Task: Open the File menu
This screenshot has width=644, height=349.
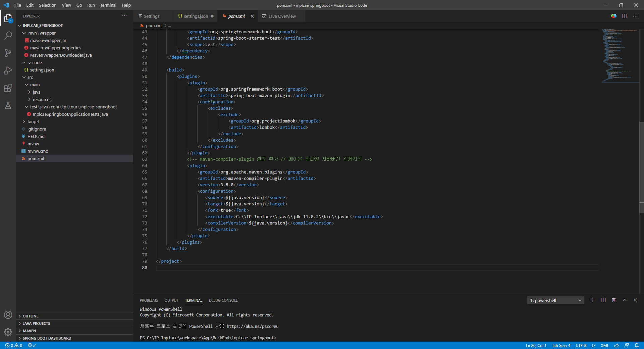Action: pos(18,5)
